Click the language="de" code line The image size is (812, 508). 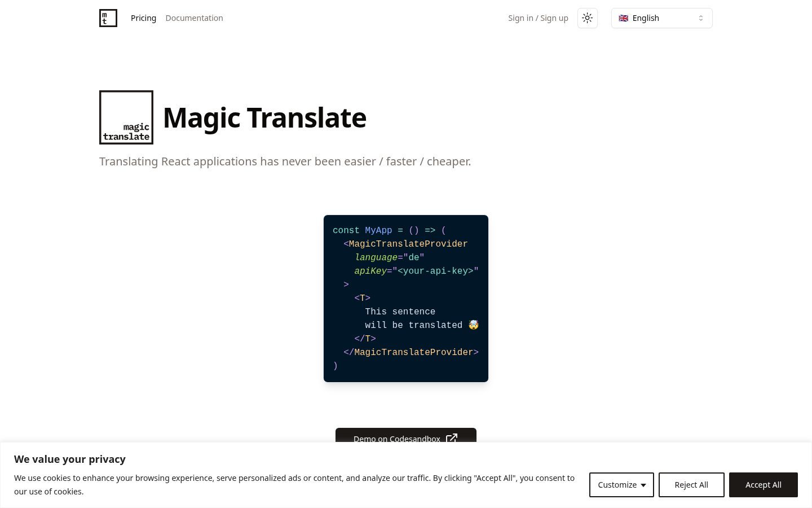[389, 257]
